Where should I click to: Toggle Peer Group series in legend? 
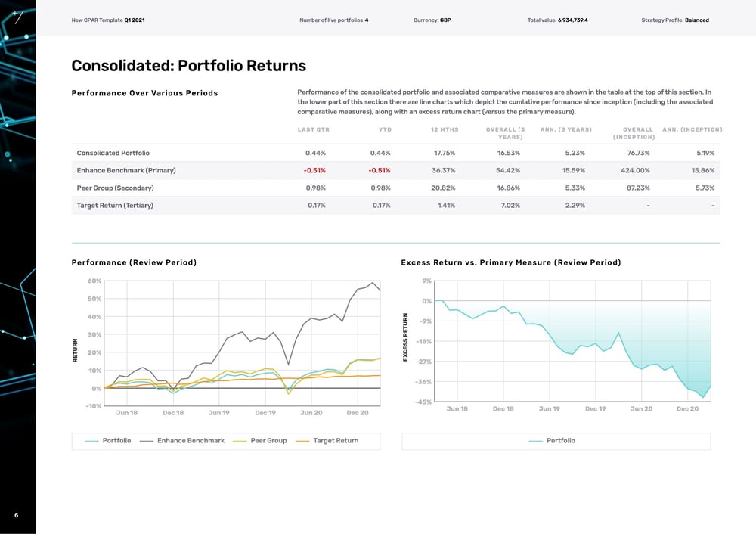click(259, 440)
